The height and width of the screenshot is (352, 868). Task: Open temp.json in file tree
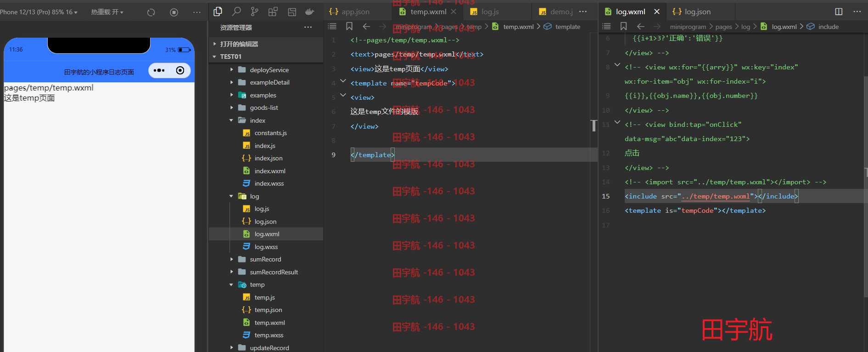point(266,310)
